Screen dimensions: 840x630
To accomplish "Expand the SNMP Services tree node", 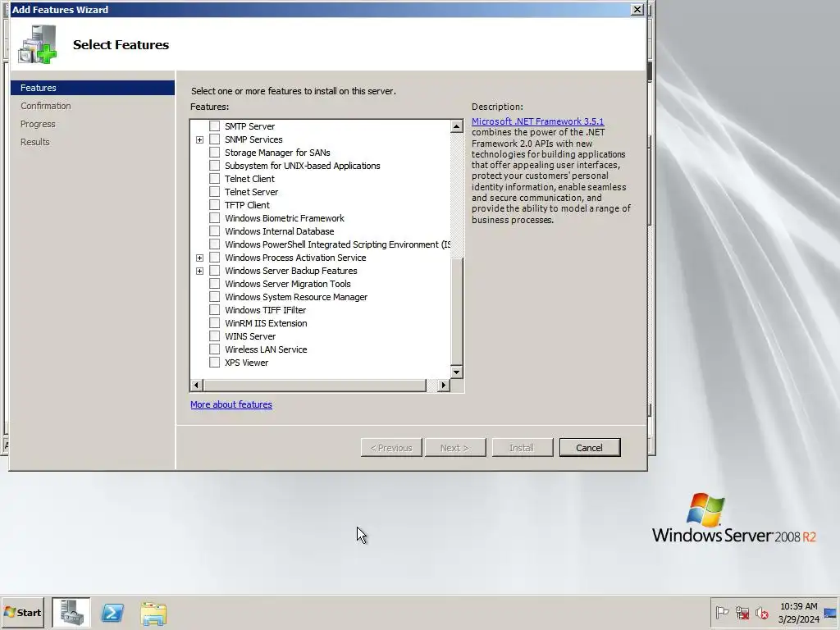I will [x=199, y=139].
